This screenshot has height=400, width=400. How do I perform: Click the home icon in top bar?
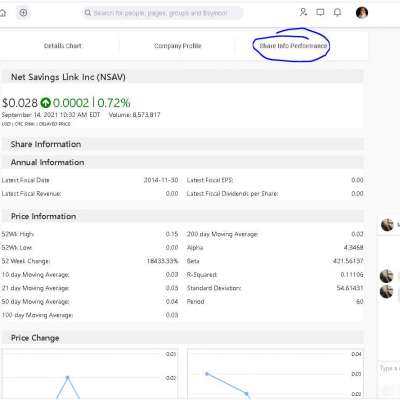pos(3,13)
